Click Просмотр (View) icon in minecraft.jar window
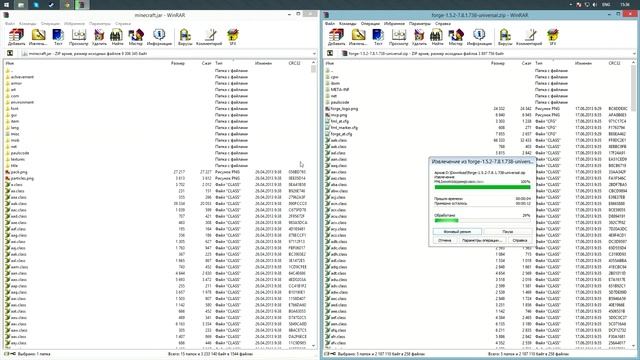 tap(78, 37)
